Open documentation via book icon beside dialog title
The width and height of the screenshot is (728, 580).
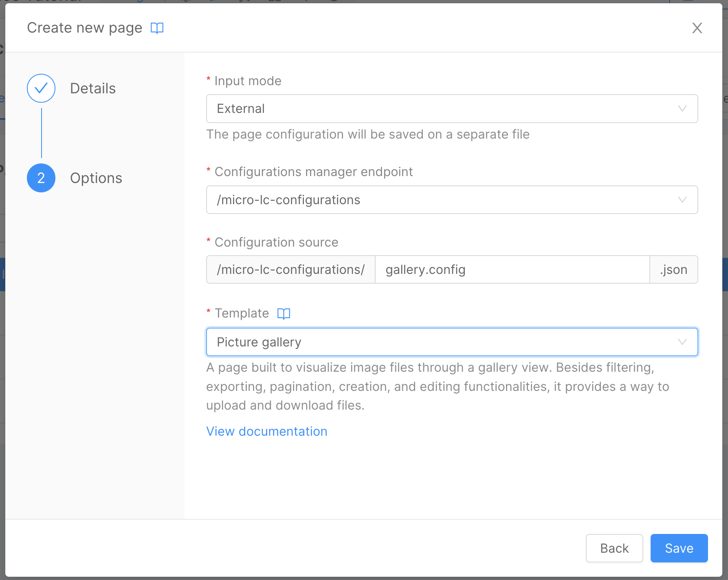157,28
